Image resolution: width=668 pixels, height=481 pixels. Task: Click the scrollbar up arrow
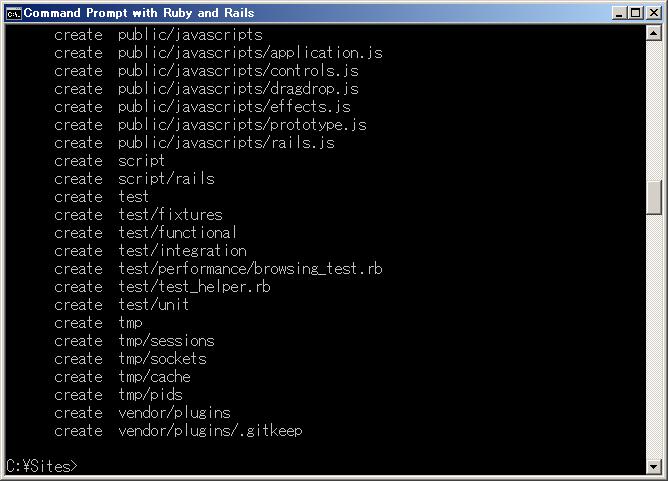[x=654, y=33]
